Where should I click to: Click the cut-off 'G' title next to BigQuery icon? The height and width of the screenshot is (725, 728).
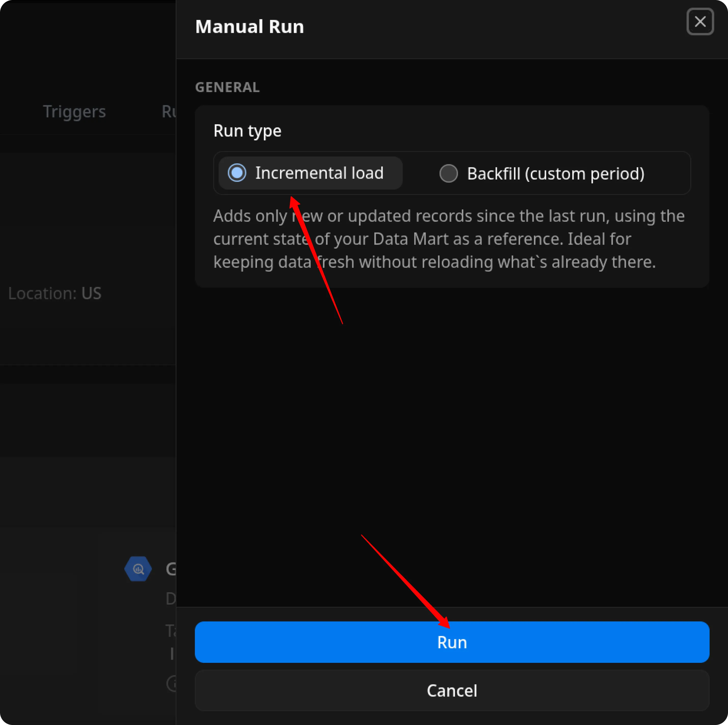click(171, 569)
